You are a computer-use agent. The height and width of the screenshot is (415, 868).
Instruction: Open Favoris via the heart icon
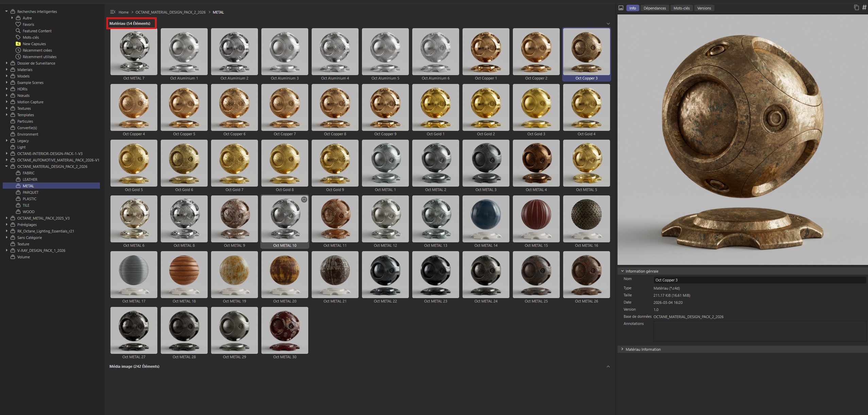pos(19,24)
